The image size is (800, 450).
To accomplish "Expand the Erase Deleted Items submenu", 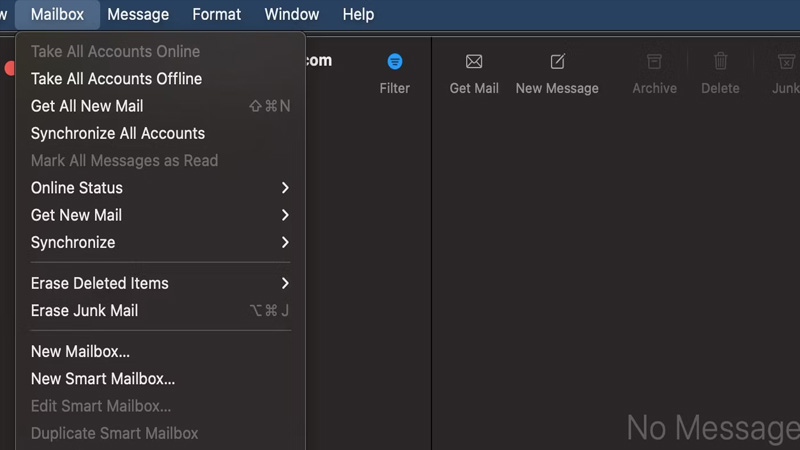I will click(285, 283).
